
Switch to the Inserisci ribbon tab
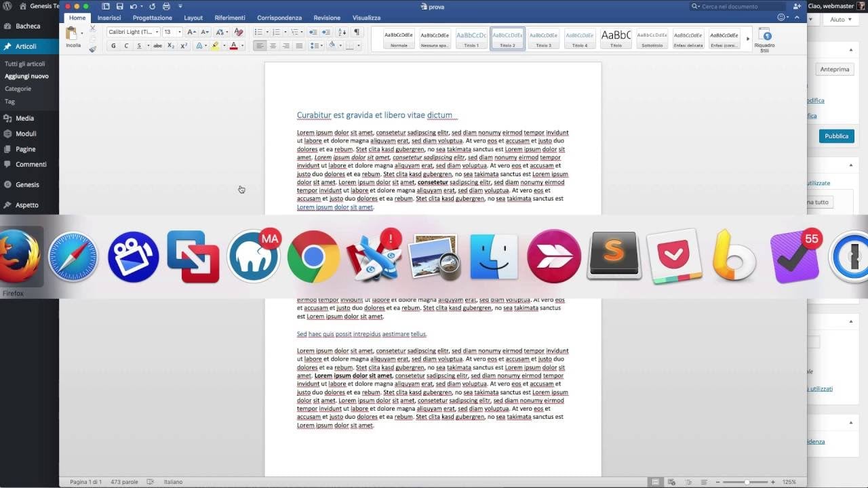click(x=109, y=18)
